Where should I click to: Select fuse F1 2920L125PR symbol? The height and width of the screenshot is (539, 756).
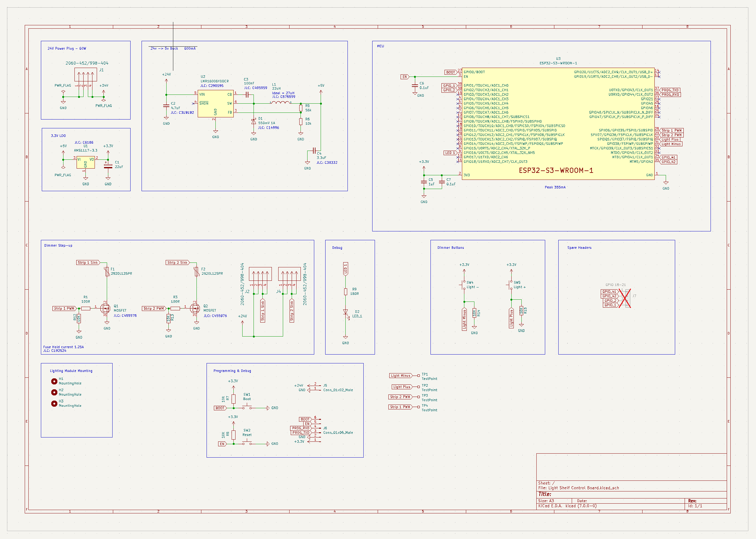tap(107, 272)
